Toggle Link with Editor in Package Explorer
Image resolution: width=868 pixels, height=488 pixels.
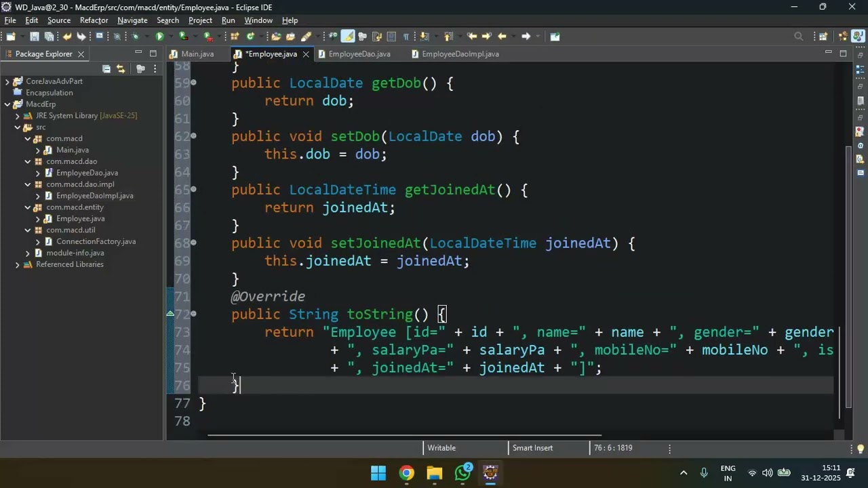(121, 68)
